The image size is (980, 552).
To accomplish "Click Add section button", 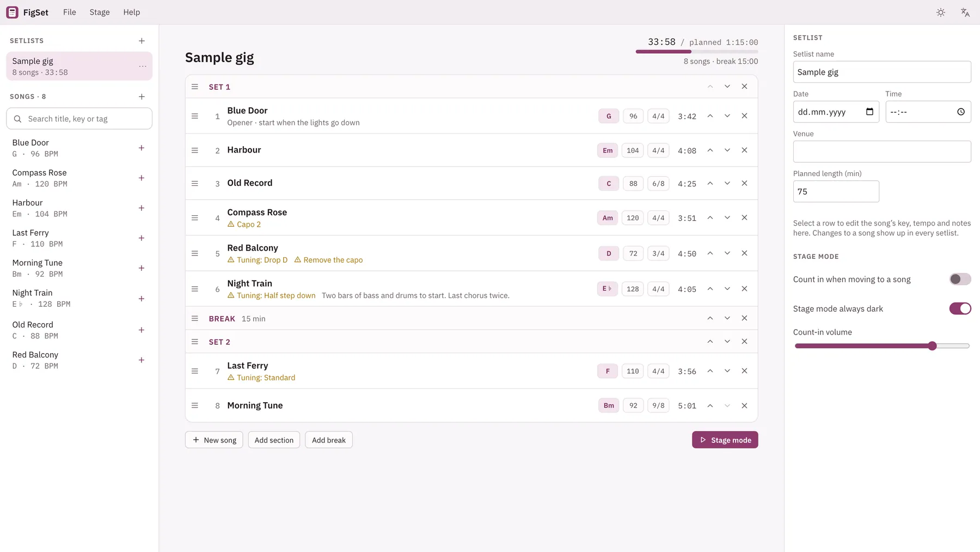I will (274, 440).
